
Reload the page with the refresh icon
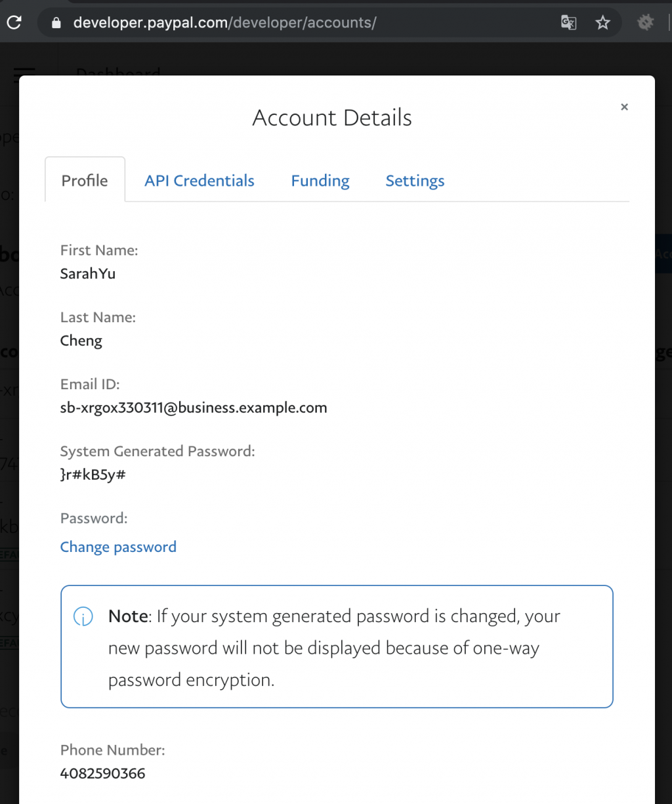click(x=14, y=22)
